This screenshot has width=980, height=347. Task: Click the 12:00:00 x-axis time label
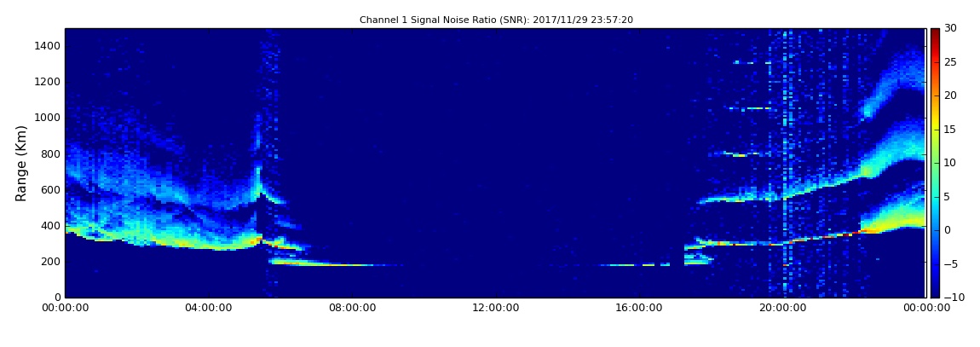496,309
